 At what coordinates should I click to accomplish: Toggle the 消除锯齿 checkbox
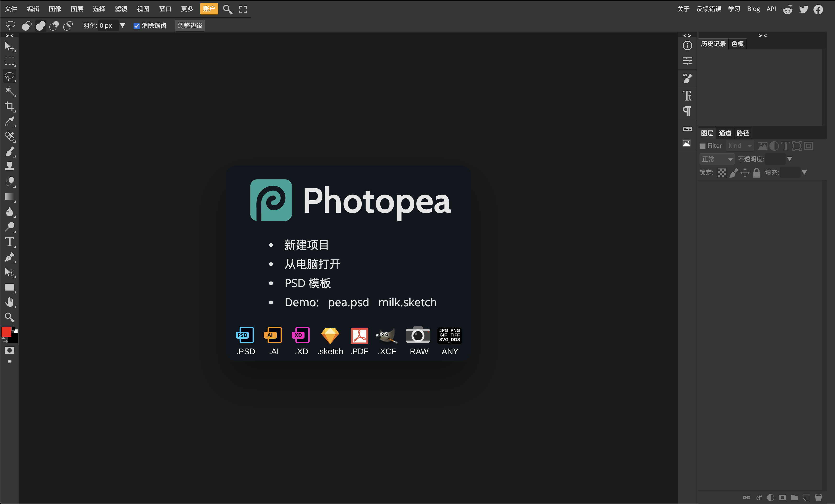click(x=136, y=26)
